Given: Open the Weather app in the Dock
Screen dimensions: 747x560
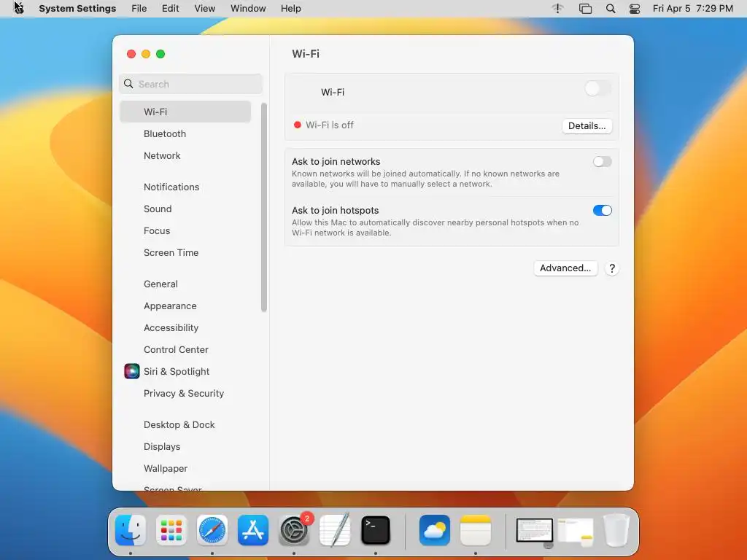Looking at the screenshot, I should [435, 530].
